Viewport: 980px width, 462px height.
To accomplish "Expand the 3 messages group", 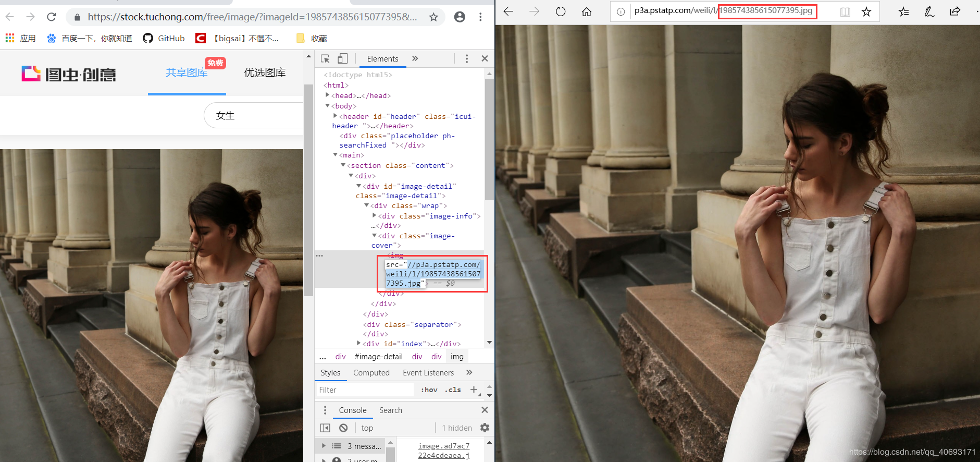I will [324, 446].
